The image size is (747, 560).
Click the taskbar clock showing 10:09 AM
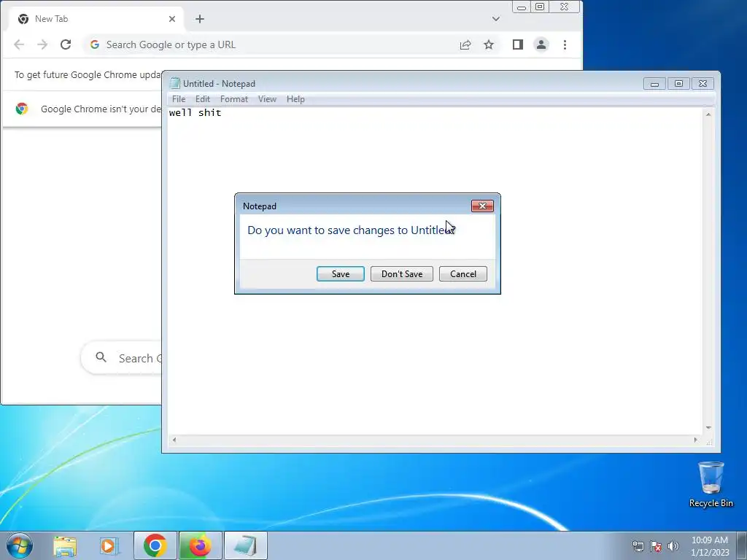(710, 546)
